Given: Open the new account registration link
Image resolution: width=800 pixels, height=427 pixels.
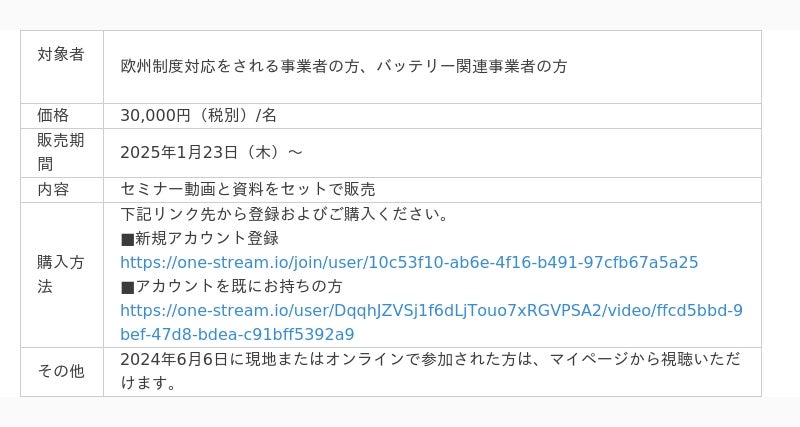Looking at the screenshot, I should [x=409, y=262].
